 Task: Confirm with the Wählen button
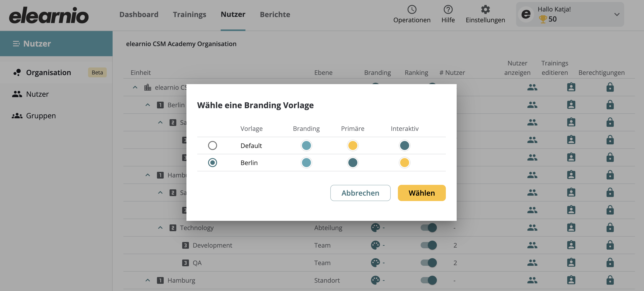click(422, 193)
